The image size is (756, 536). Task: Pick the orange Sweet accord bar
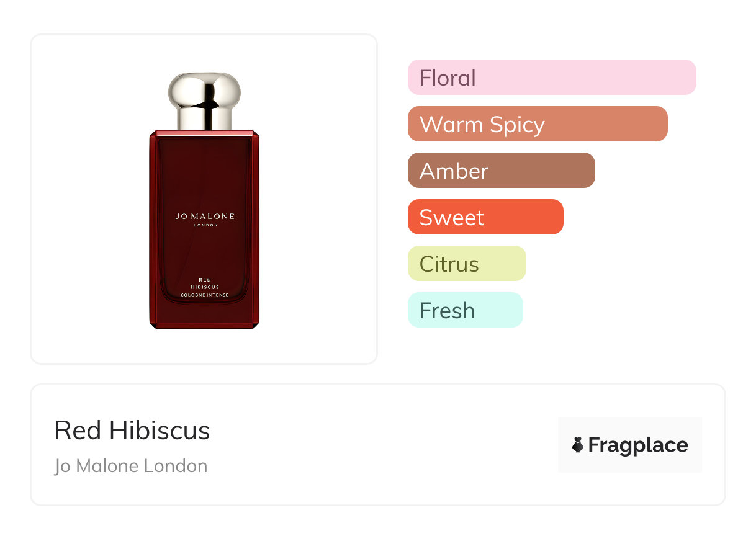click(485, 217)
